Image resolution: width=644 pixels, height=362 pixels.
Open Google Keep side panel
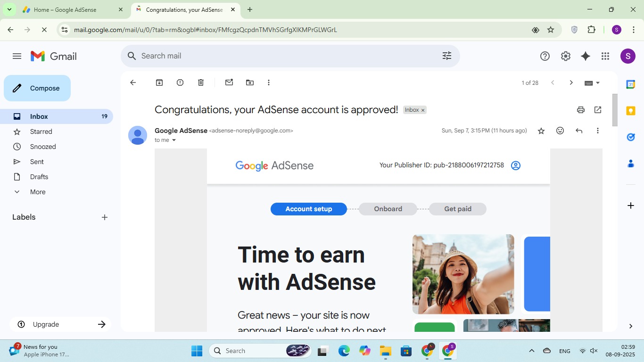[x=631, y=111]
